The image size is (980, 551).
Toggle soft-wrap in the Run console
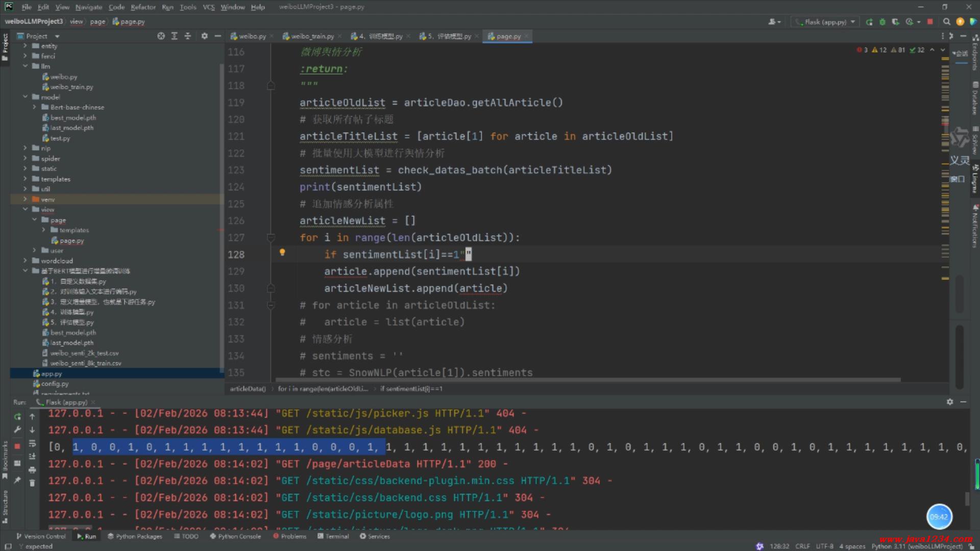pyautogui.click(x=32, y=443)
